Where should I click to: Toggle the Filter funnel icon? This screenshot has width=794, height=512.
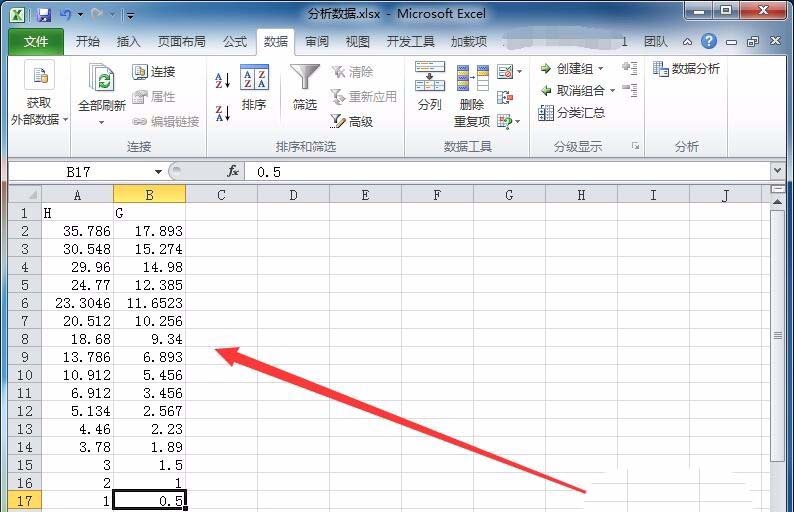tap(305, 77)
